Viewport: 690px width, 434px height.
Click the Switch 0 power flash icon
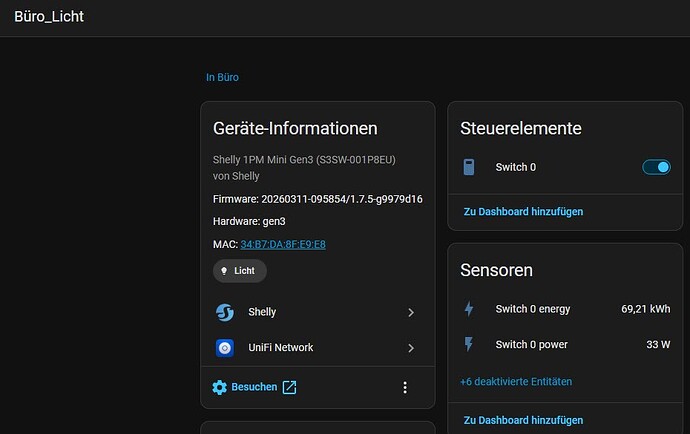pos(469,344)
